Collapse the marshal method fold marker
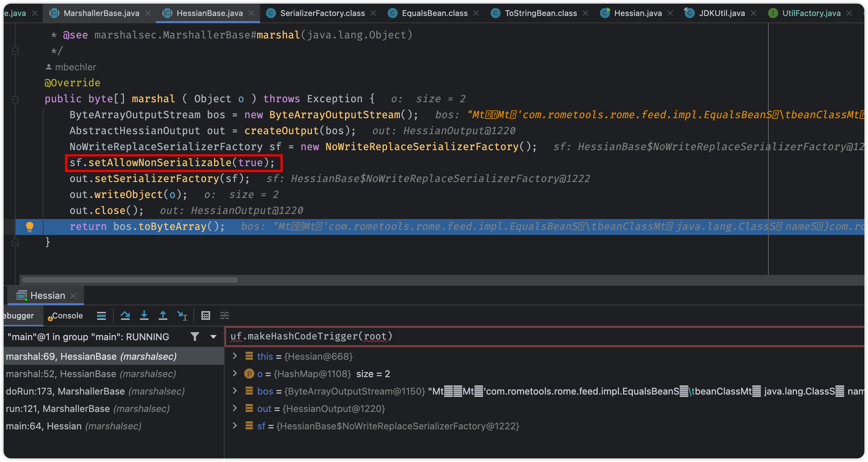 click(15, 99)
